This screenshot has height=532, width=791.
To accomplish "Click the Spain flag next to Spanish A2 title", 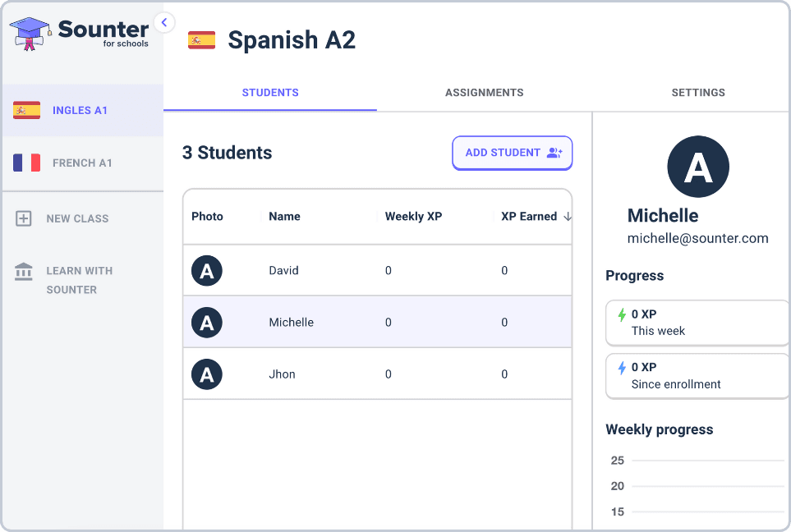I will tap(201, 39).
